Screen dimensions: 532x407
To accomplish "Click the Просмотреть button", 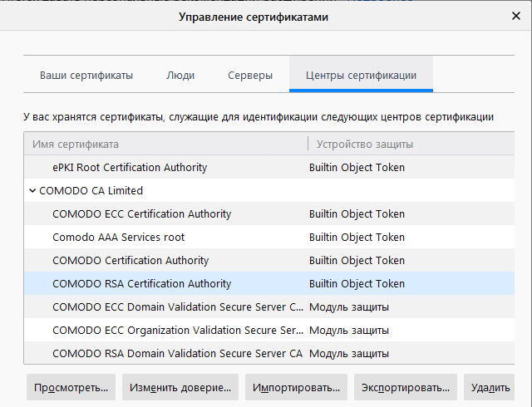I will (x=71, y=387).
